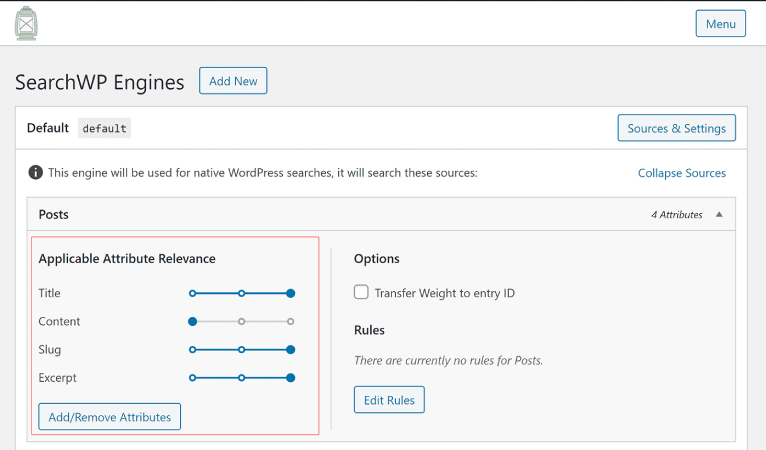The width and height of the screenshot is (766, 450).
Task: Set Slug relevance slider to middle stop
Action: (241, 350)
